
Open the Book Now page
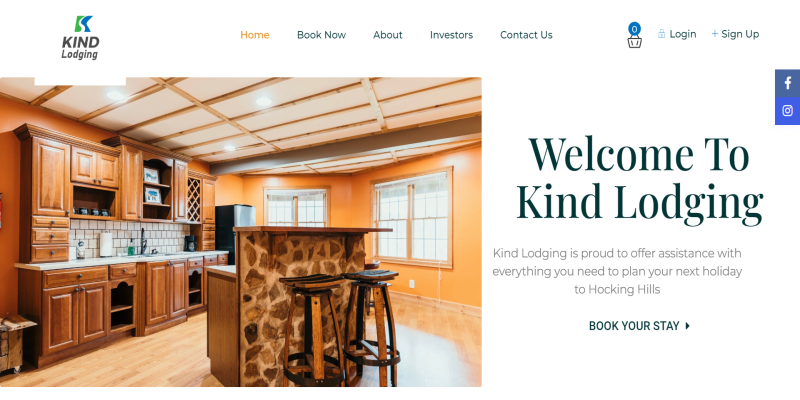321,35
